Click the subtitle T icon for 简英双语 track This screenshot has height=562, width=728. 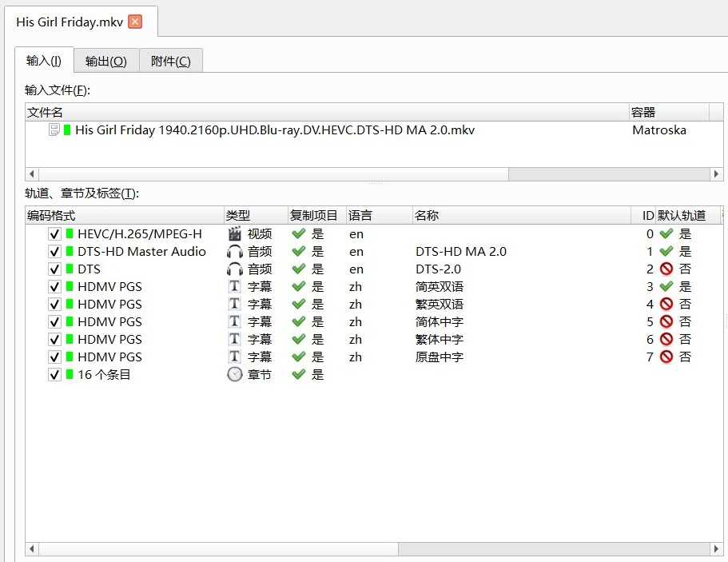tap(234, 287)
